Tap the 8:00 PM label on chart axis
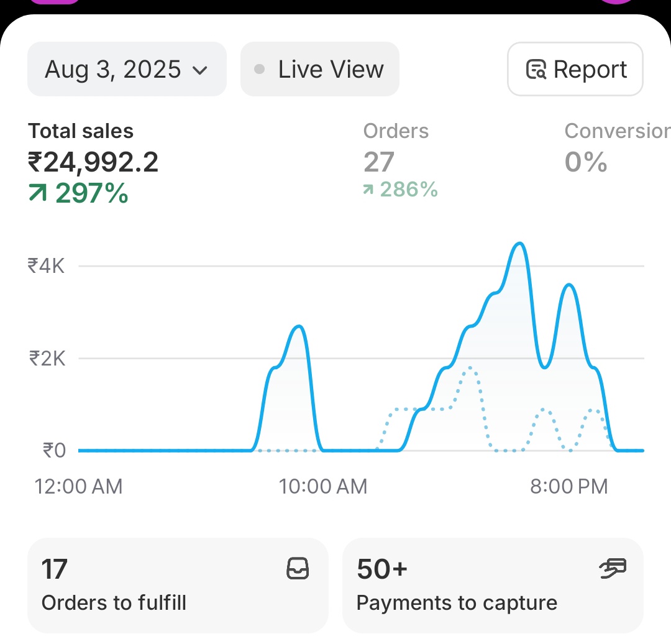Viewport: 671px width, 644px height. pyautogui.click(x=568, y=486)
